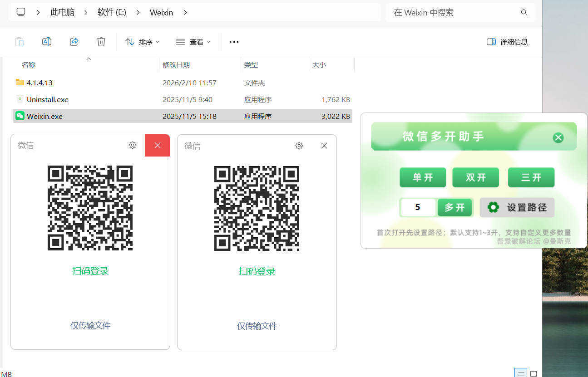Select the Weixin.exe file

coord(183,116)
